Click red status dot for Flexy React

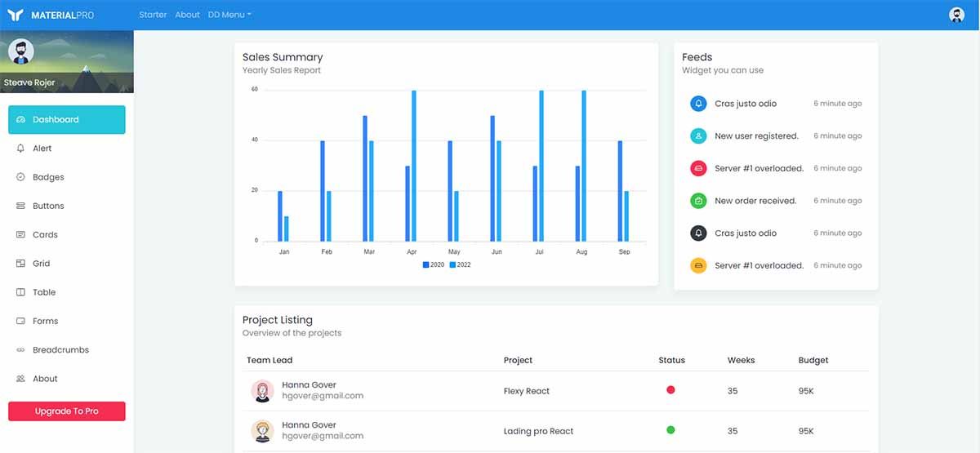pyautogui.click(x=670, y=390)
